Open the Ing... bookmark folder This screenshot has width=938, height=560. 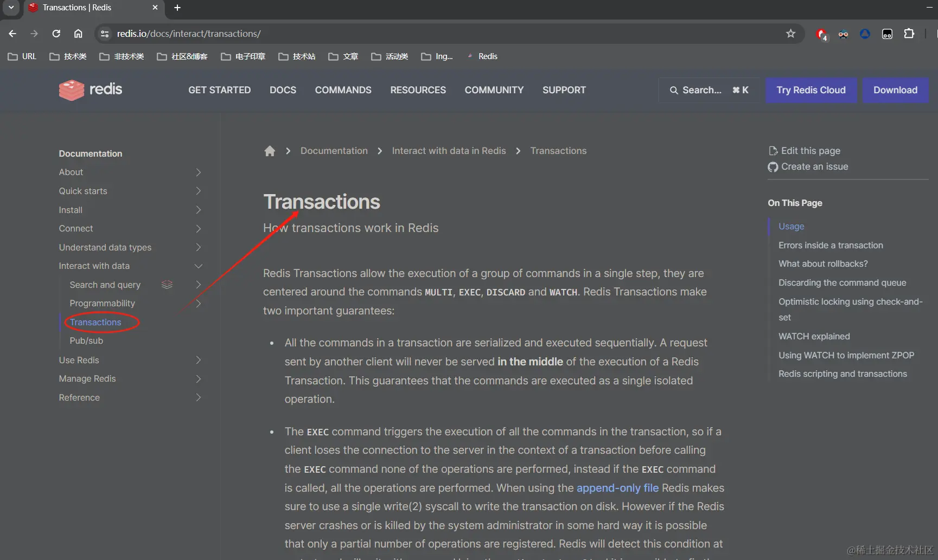point(437,56)
